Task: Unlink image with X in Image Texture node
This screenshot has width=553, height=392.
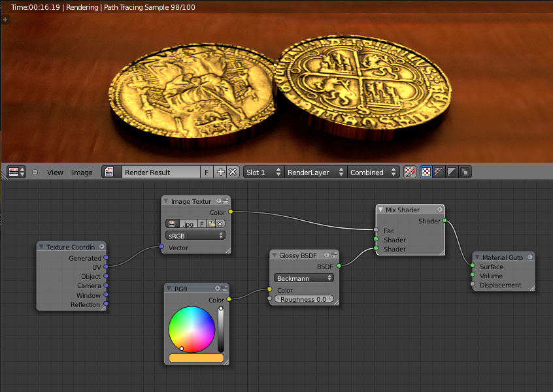Action: (x=220, y=224)
